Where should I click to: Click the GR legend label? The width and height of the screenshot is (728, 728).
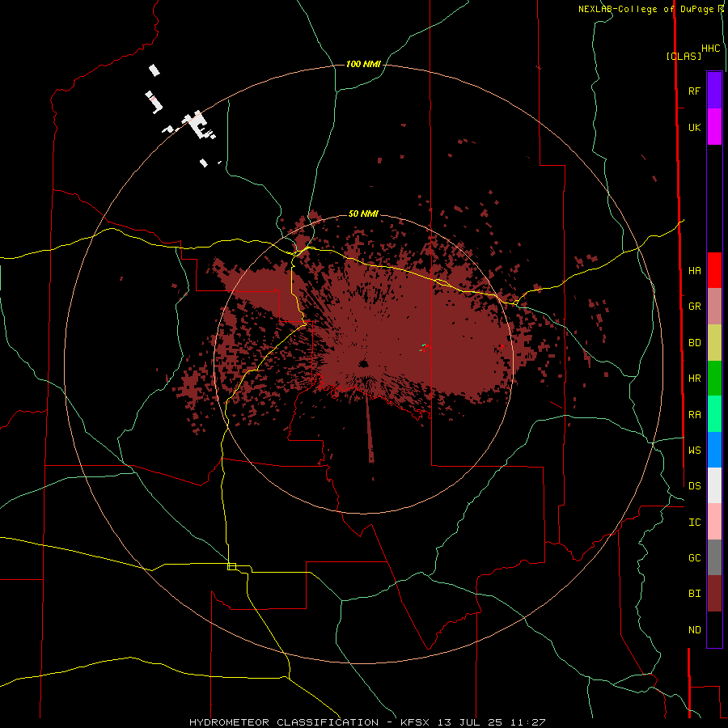[694, 307]
